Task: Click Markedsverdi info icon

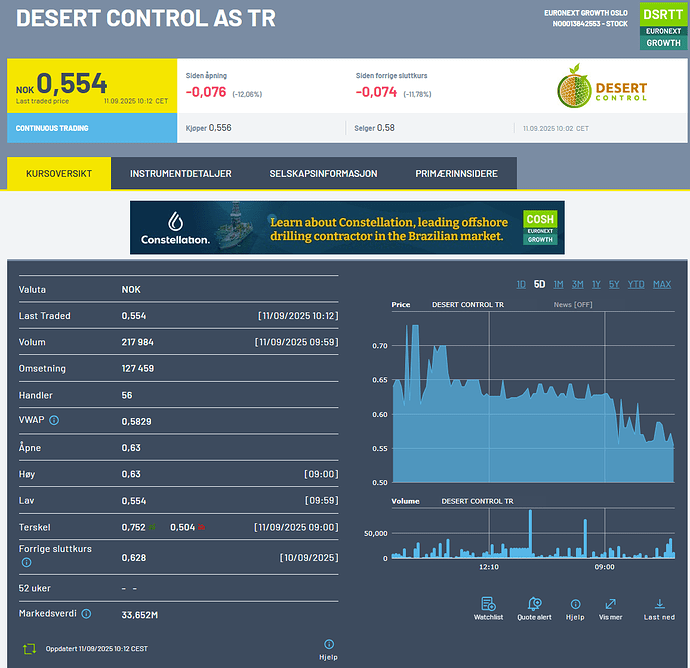Action: (86, 614)
